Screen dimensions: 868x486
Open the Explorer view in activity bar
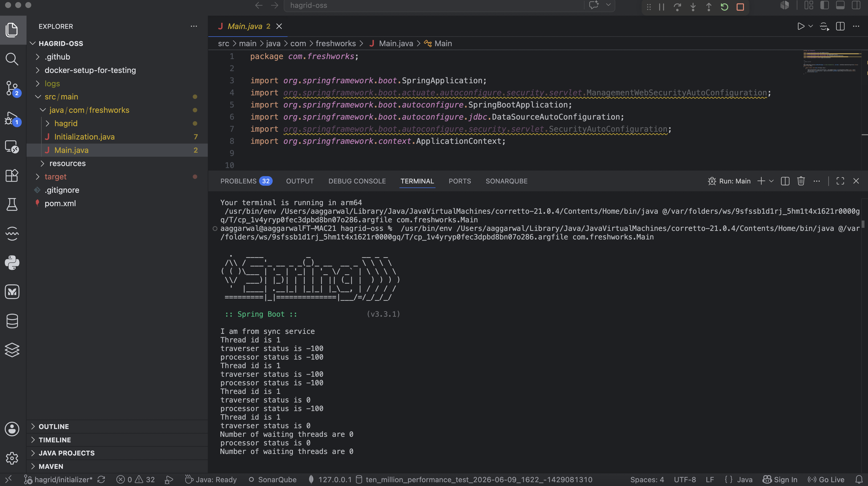pyautogui.click(x=12, y=30)
